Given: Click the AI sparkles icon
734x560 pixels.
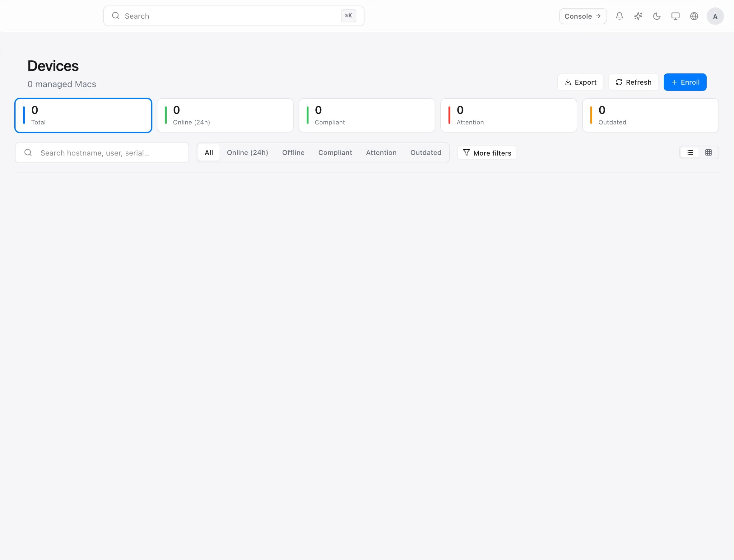Looking at the screenshot, I should pos(638,16).
